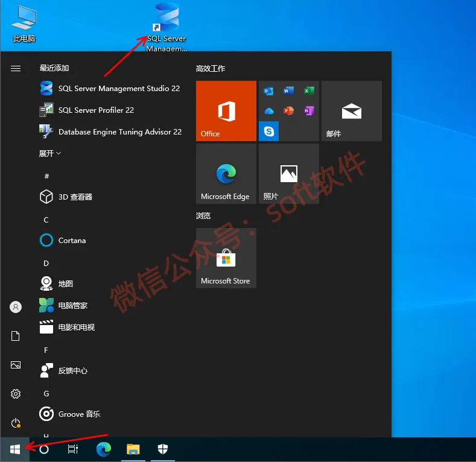Open the PowerPoint mini tile
Screen dimensions: 476x462
(x=289, y=111)
